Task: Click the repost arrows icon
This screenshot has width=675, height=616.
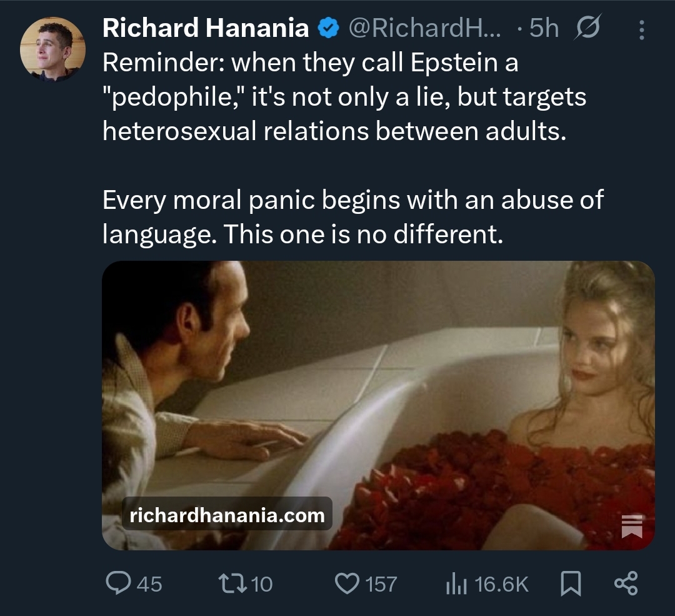Action: click(232, 583)
